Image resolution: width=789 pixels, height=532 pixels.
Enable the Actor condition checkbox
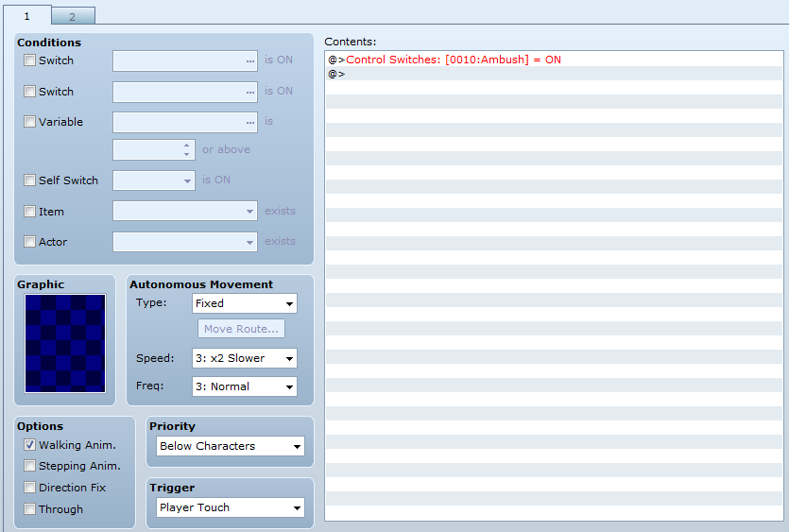point(30,242)
